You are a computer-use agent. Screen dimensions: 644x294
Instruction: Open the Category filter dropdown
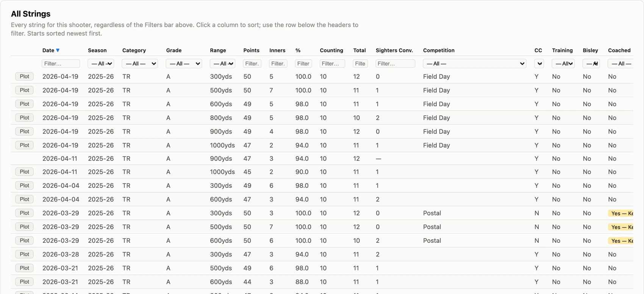[x=140, y=64]
